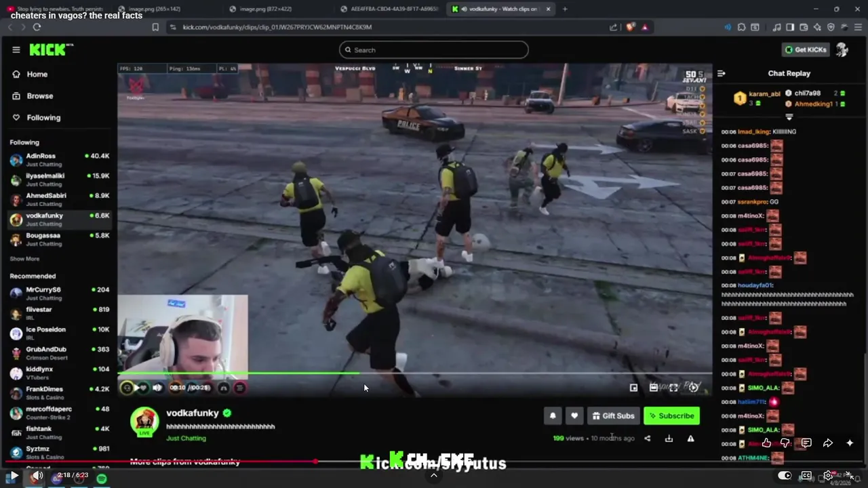Open YouTube video comments icon
This screenshot has height=488, width=868.
[x=806, y=443]
